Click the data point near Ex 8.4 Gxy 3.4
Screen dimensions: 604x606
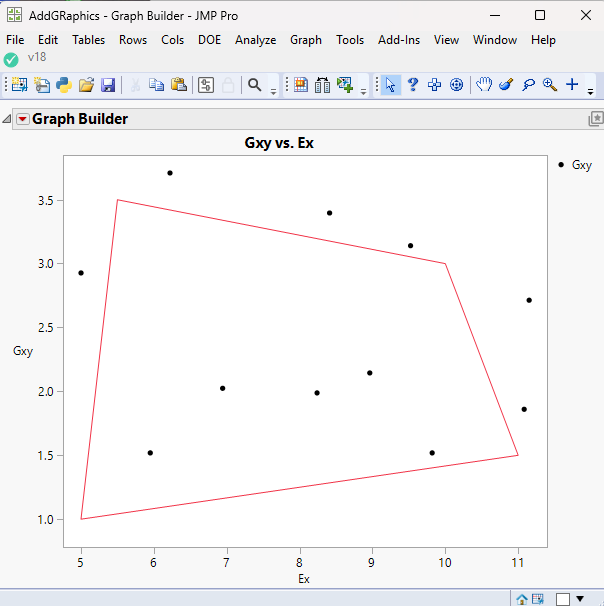(330, 213)
